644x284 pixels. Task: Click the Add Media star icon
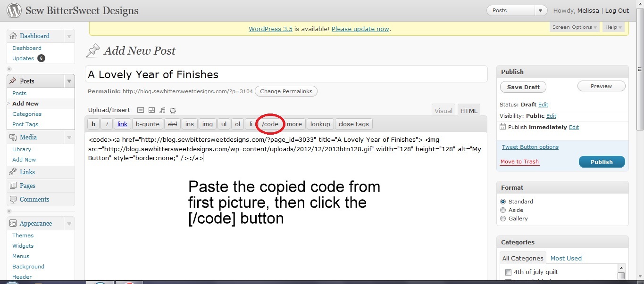(x=173, y=110)
